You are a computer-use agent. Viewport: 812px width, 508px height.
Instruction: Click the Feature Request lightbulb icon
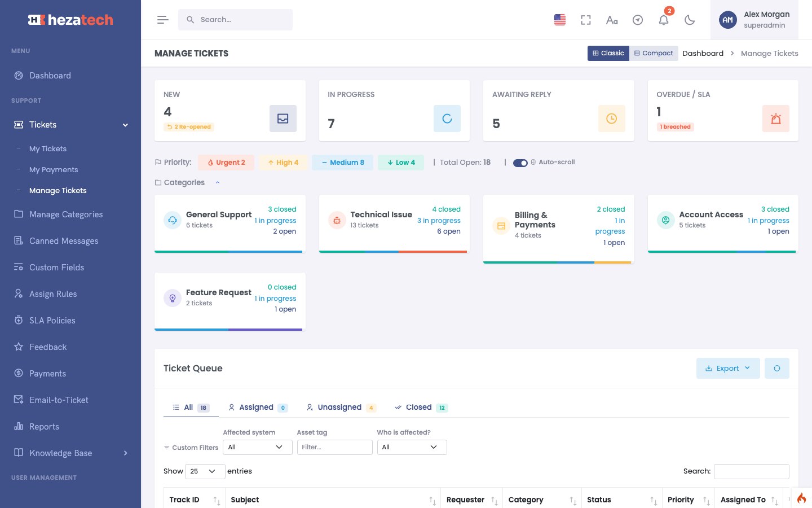click(x=173, y=298)
